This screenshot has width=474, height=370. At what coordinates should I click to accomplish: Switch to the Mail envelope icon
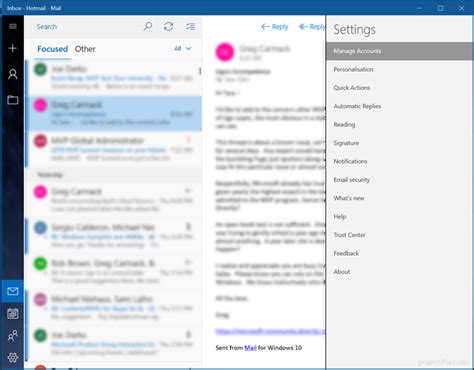pos(13,291)
